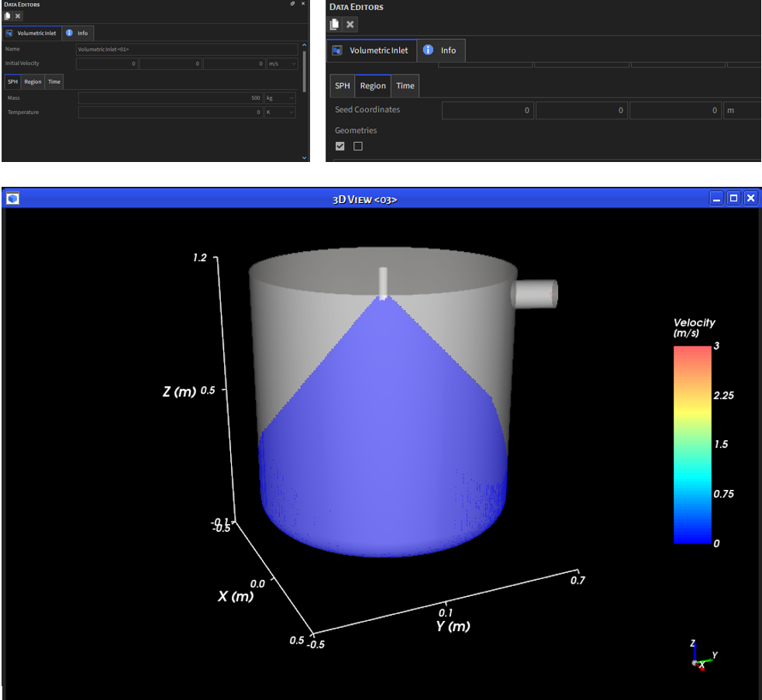Switch to the Time tab
The width and height of the screenshot is (762, 700).
[53, 81]
